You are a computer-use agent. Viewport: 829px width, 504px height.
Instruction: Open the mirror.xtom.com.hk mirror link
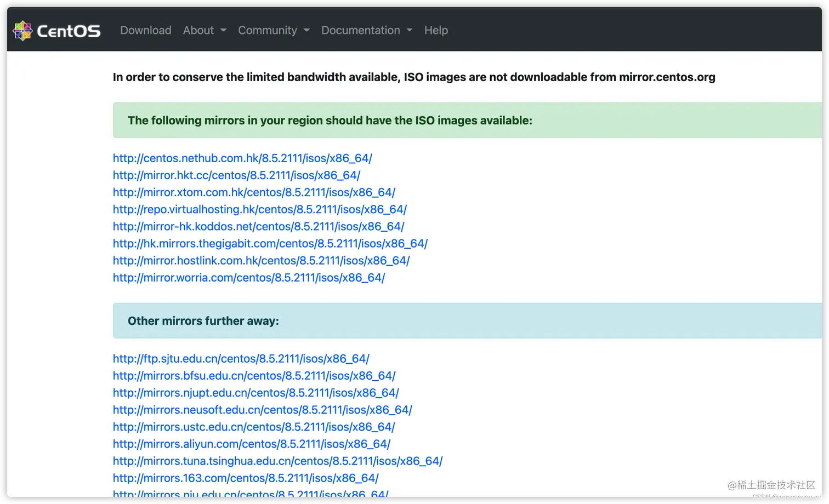[254, 192]
